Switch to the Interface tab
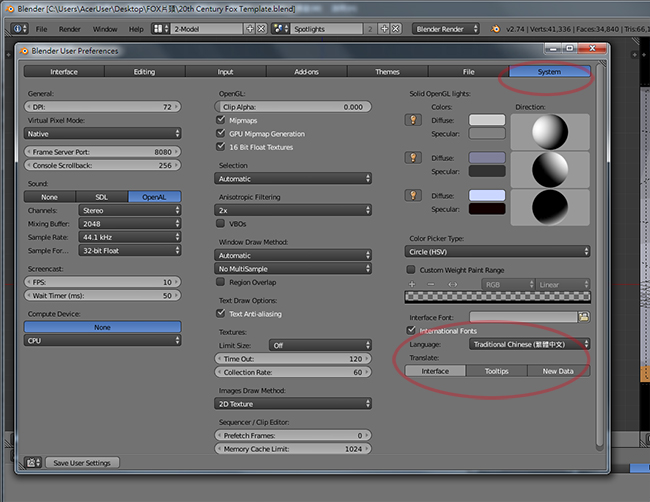 point(64,71)
